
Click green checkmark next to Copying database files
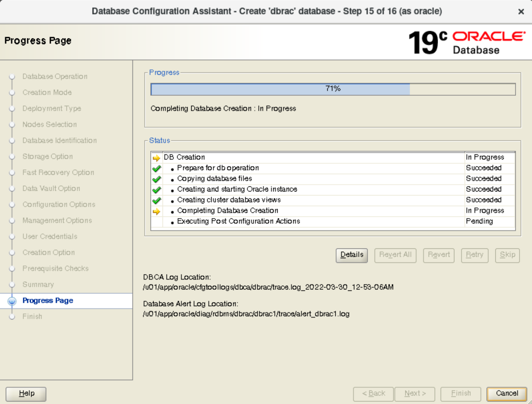(x=157, y=179)
